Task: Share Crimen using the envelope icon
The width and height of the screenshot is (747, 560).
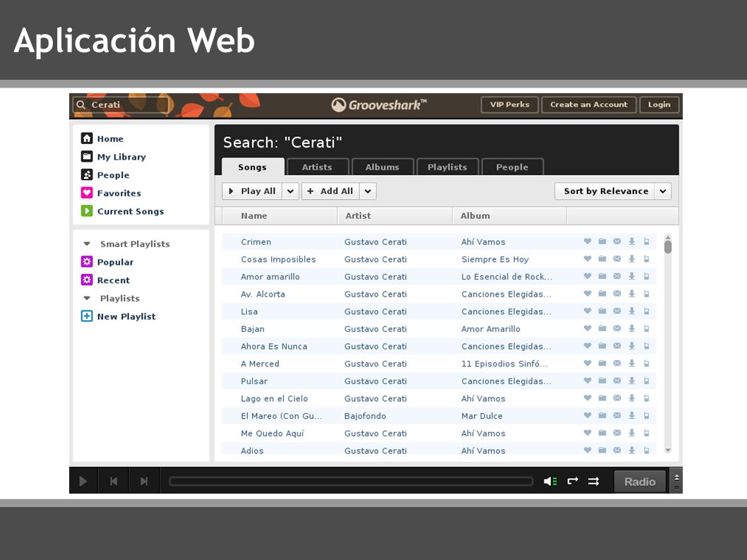Action: (617, 241)
